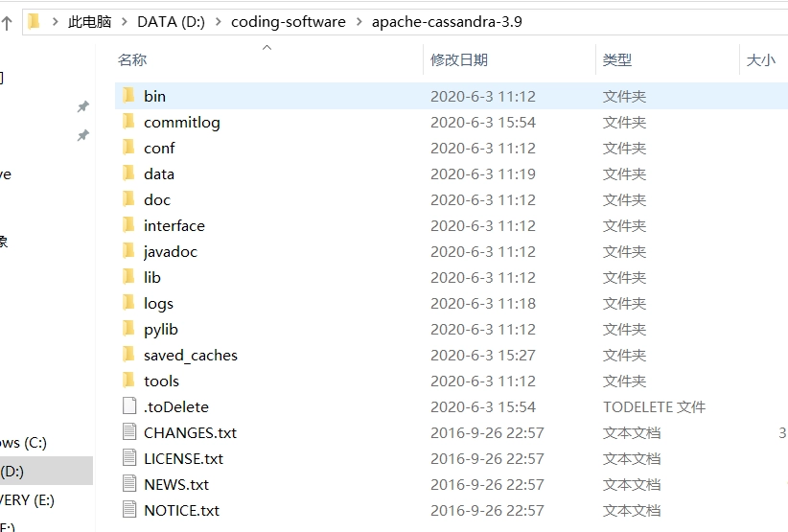Go to coding-software in breadcrumb

(288, 22)
